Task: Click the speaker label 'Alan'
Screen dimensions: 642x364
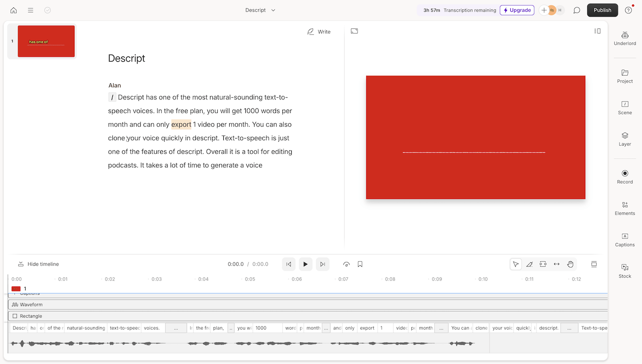Action: click(x=115, y=85)
